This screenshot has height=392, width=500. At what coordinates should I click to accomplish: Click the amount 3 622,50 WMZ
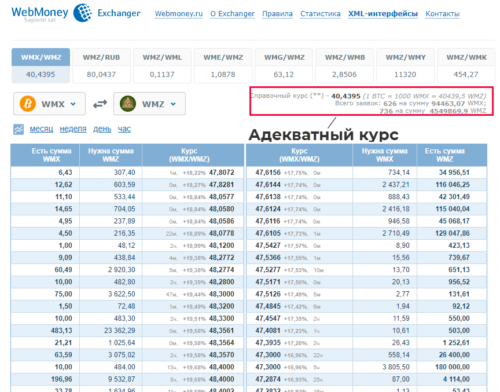(x=122, y=294)
